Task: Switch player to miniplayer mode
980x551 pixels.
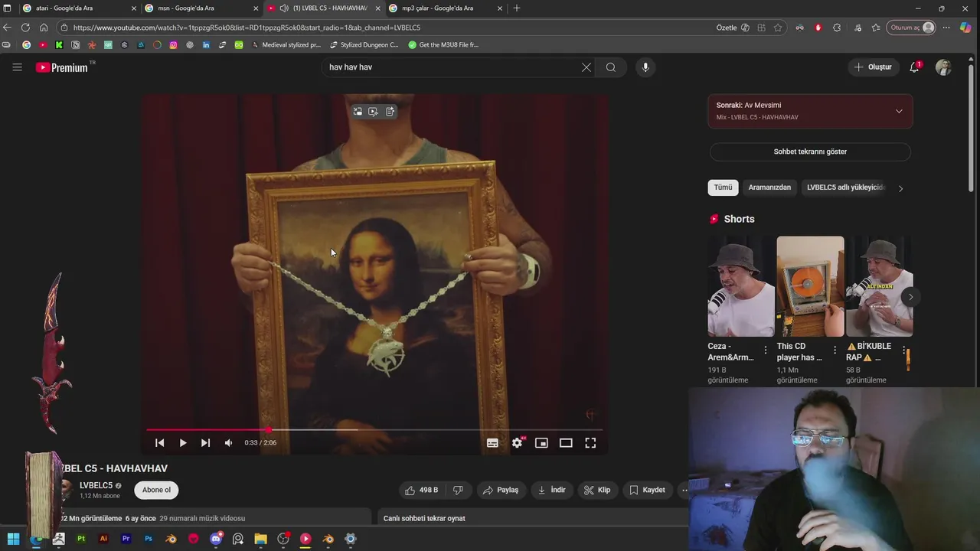Action: click(x=541, y=443)
